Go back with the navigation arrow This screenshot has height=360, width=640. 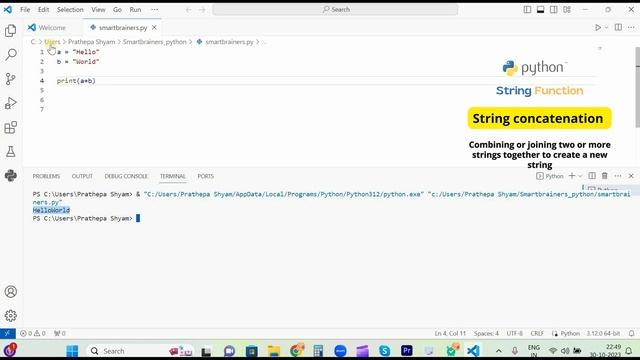pos(189,9)
